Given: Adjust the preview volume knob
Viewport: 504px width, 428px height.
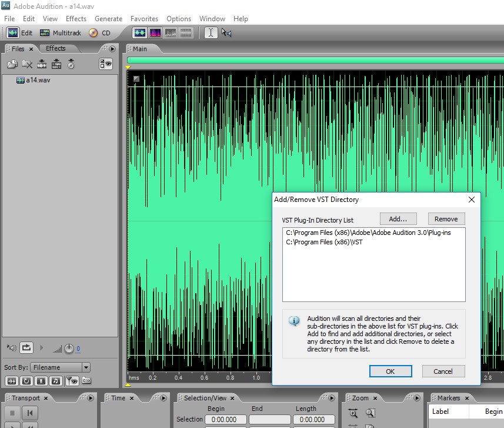Looking at the screenshot, I should 69,349.
